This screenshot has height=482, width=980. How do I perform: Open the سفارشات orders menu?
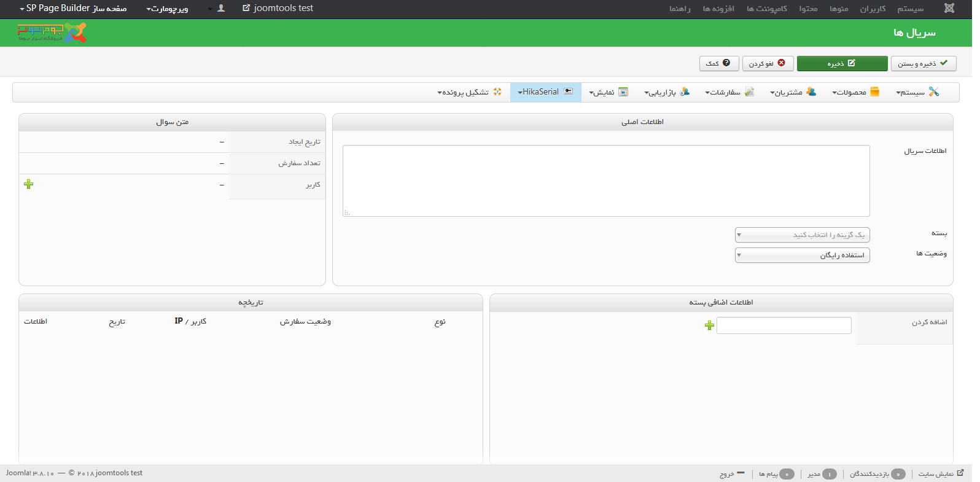(729, 92)
